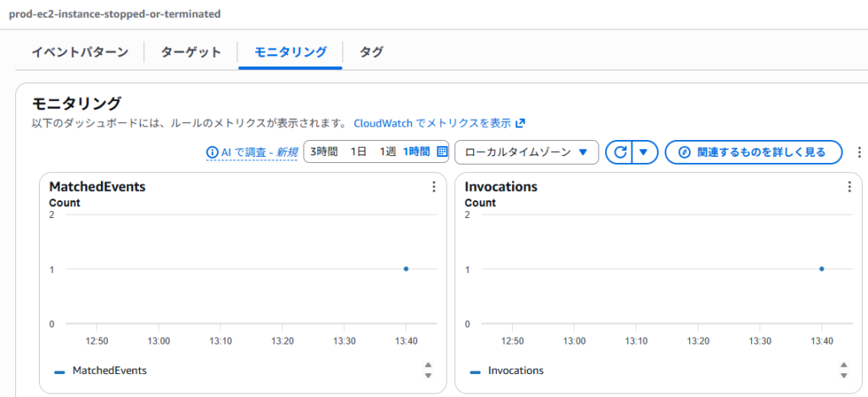The height and width of the screenshot is (397, 868).
Task: Open the イベントパターン tab
Action: pyautogui.click(x=80, y=53)
